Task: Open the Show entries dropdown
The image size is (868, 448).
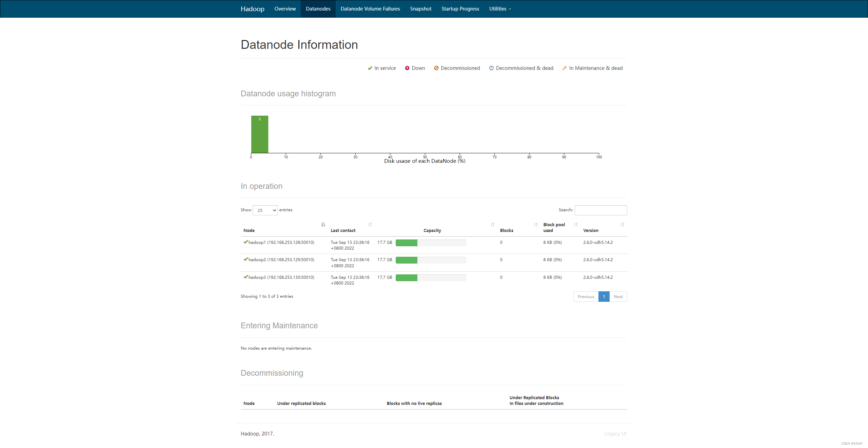Action: click(x=265, y=210)
